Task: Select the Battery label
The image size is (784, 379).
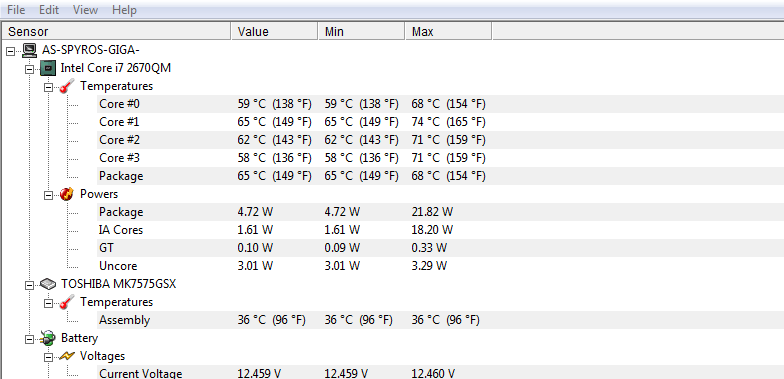Action: [80, 338]
